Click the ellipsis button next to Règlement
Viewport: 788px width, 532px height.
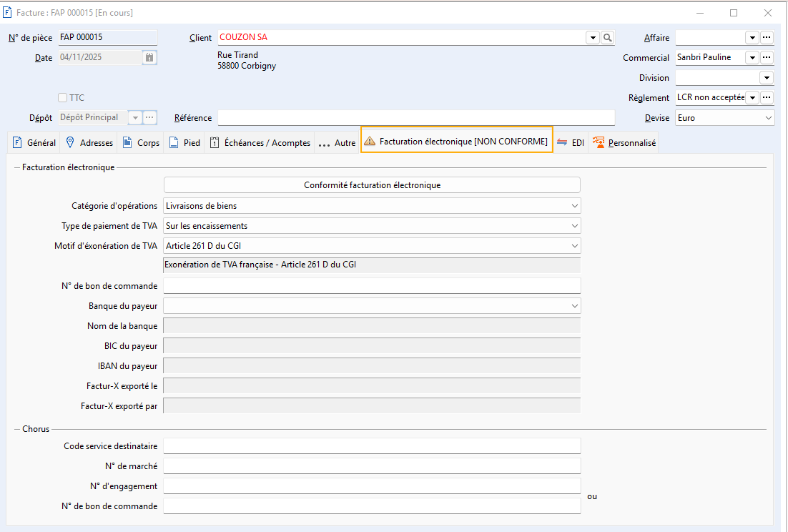pos(767,97)
